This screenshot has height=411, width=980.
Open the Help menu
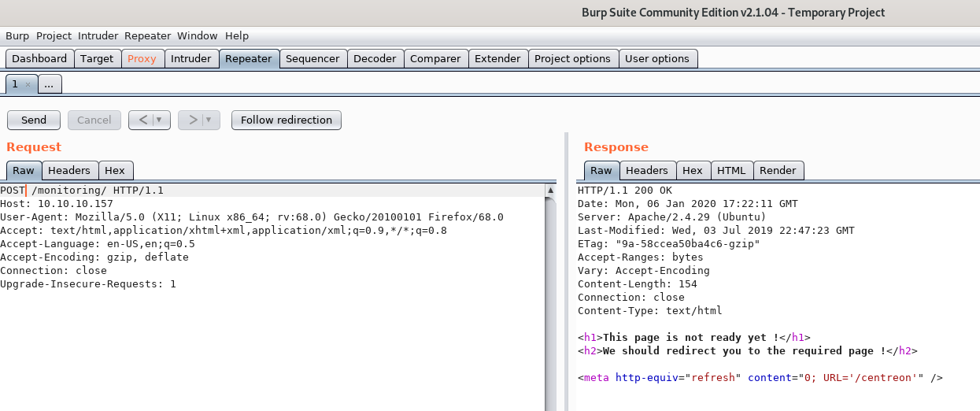click(237, 35)
